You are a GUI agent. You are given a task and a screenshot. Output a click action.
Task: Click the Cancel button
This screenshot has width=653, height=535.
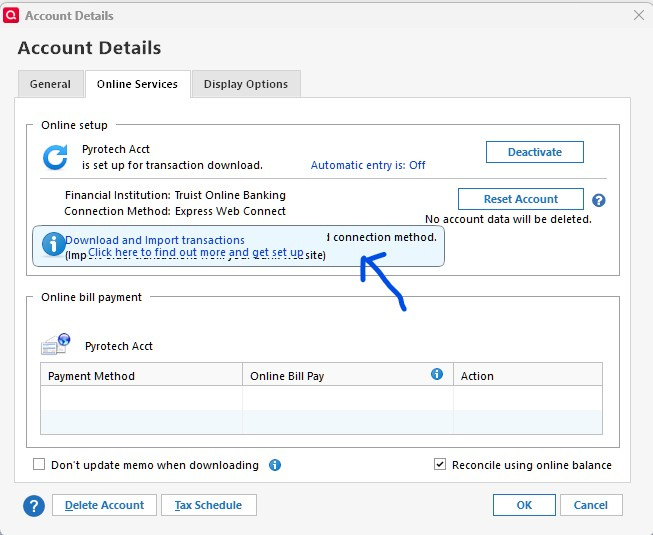tap(591, 505)
